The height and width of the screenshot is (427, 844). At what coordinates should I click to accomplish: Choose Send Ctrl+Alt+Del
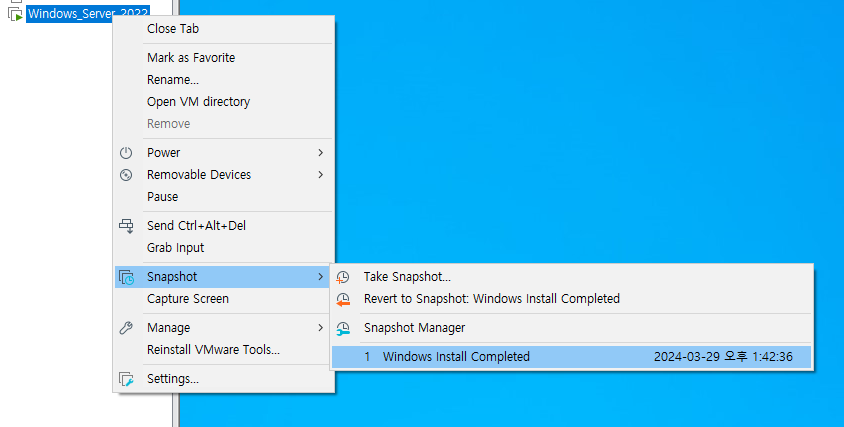[223, 226]
